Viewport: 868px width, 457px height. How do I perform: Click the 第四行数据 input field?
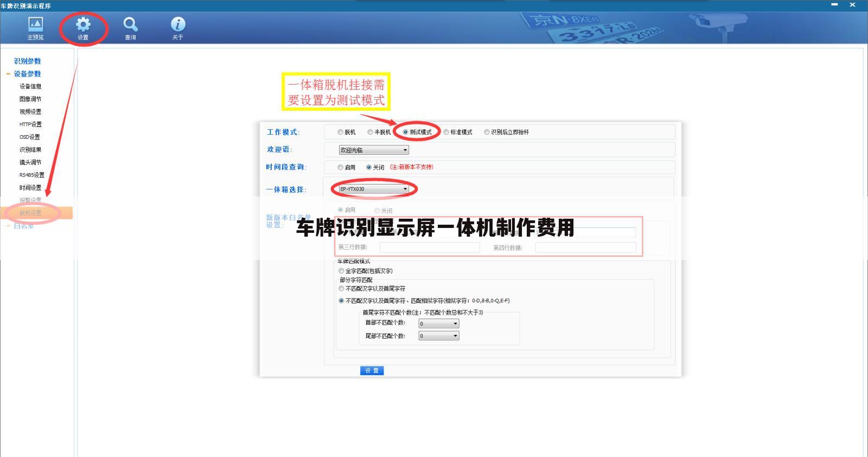[x=585, y=247]
